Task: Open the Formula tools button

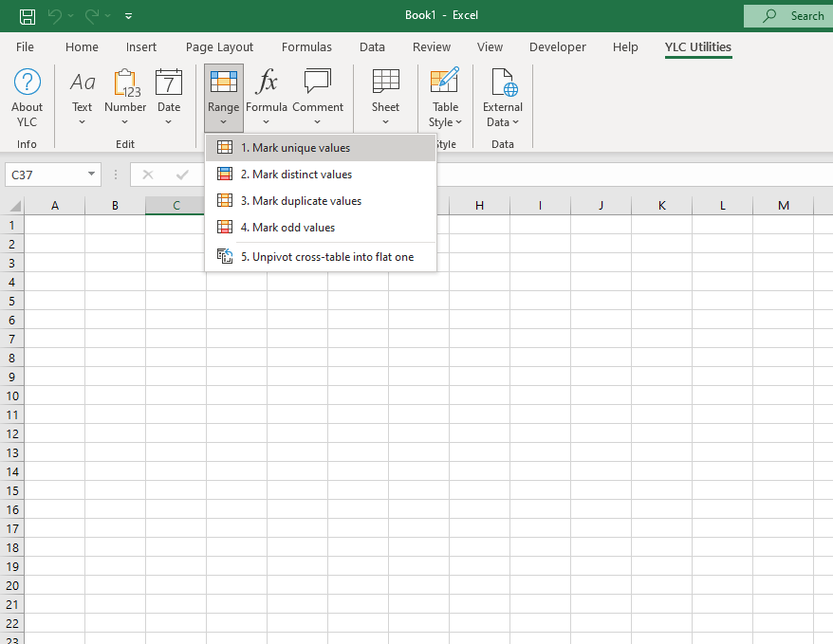Action: [x=267, y=97]
